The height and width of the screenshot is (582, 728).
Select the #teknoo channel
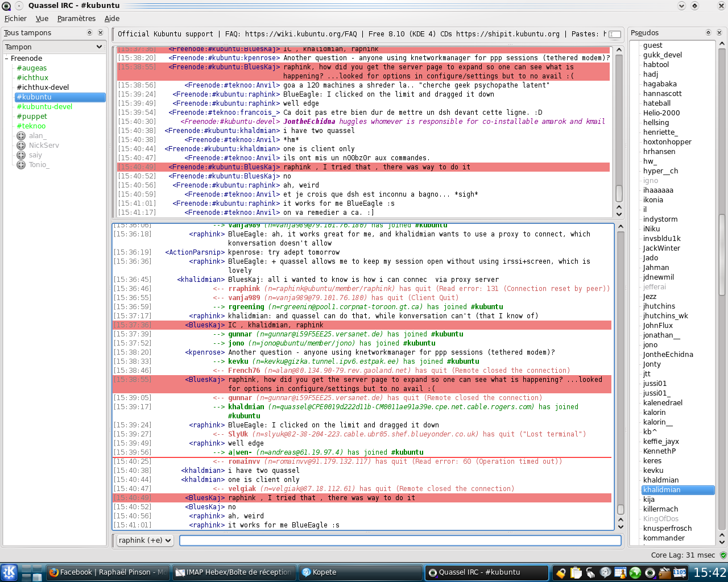(x=31, y=126)
